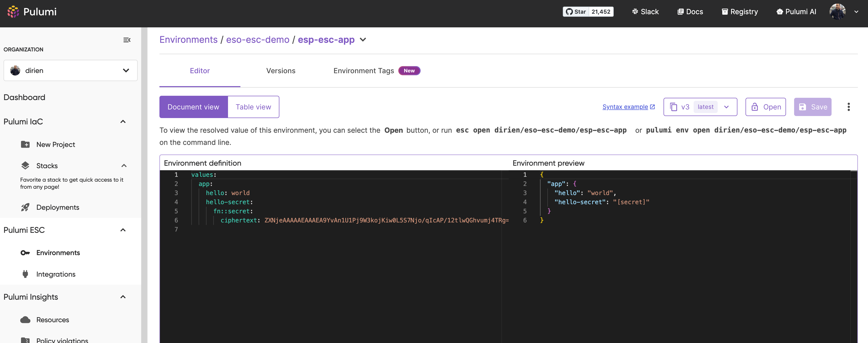
Task: Open the v3 latest version dropdown
Action: pos(700,107)
